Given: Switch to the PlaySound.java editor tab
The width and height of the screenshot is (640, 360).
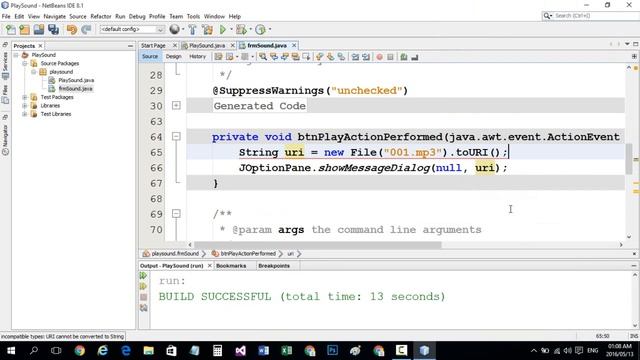Looking at the screenshot, I should 207,45.
